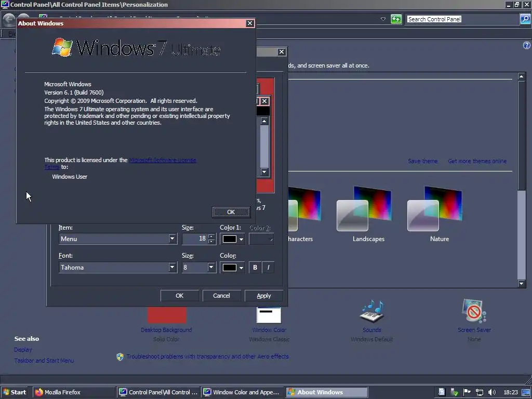Screen dimensions: 532x399
Task: Click the volume speaker tray icon
Action: pyautogui.click(x=491, y=392)
